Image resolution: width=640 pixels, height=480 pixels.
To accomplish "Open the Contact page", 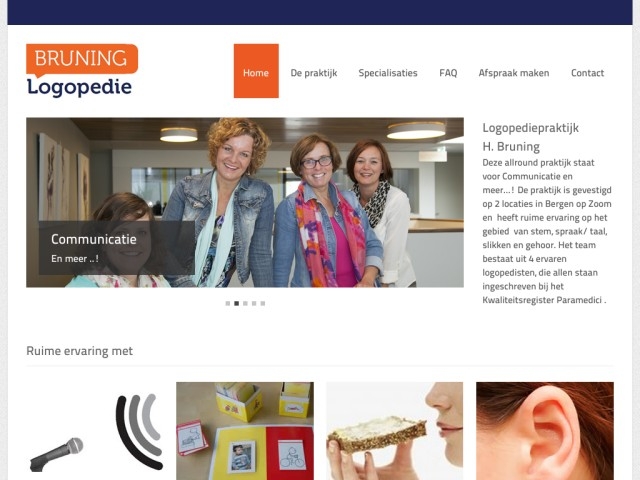I will [x=587, y=73].
